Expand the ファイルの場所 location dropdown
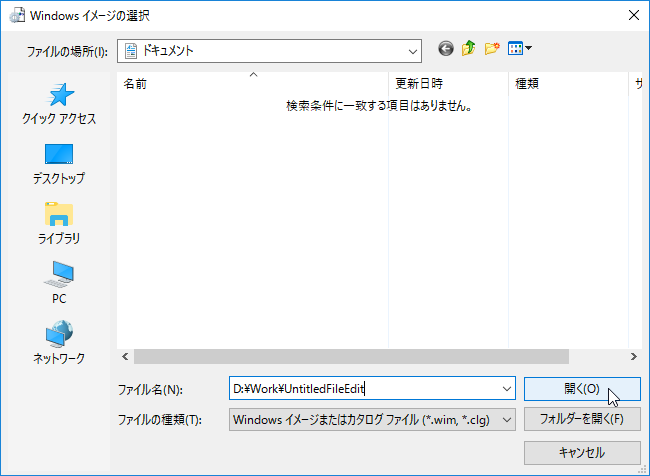This screenshot has width=650, height=476. [x=412, y=51]
